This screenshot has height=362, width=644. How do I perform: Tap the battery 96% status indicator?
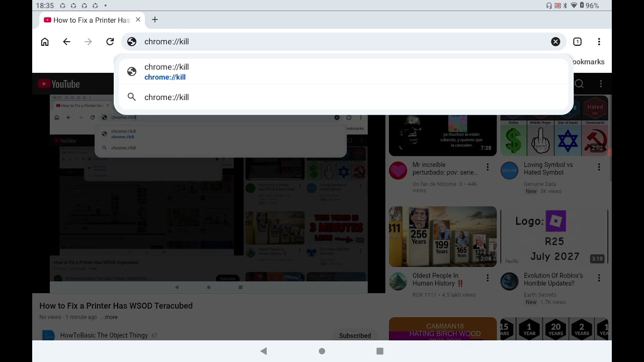(x=589, y=6)
